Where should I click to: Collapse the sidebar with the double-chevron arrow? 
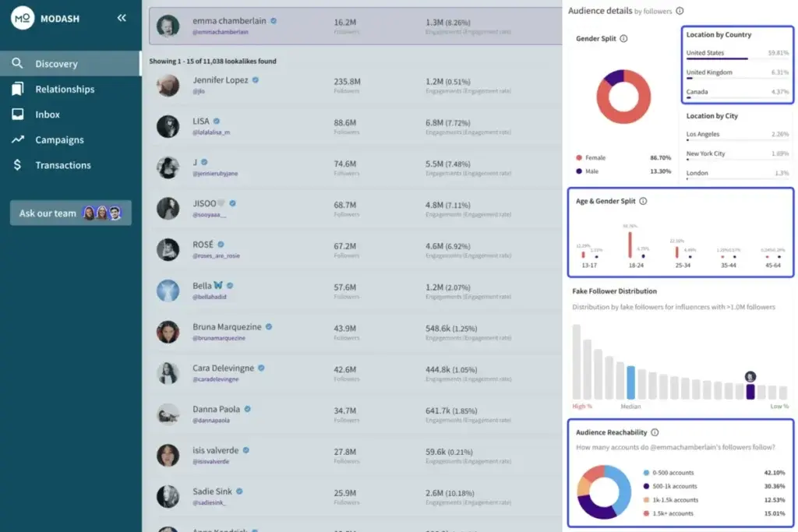tap(122, 17)
